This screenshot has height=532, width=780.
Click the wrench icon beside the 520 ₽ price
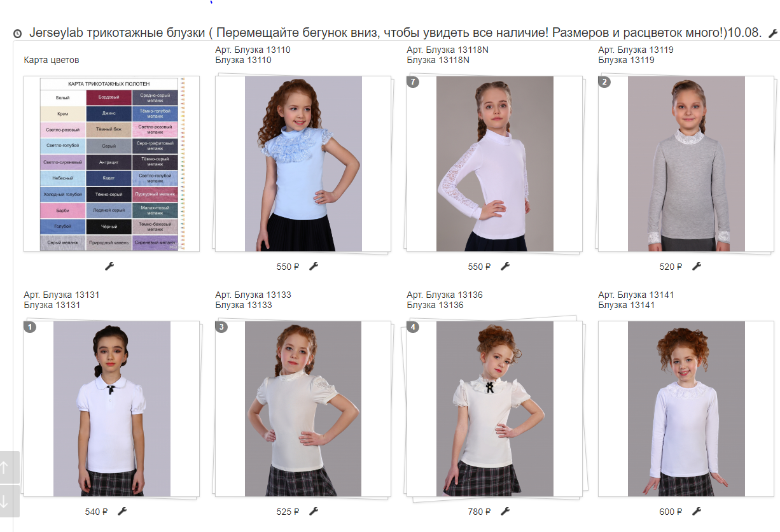coord(697,266)
